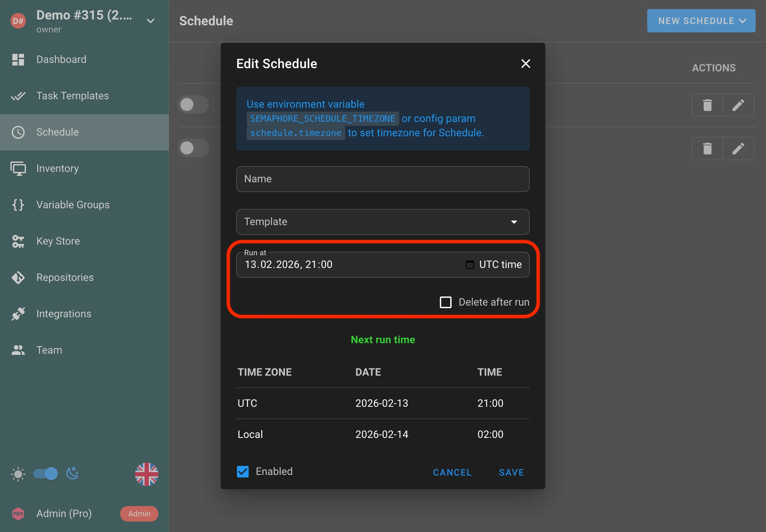Click pencil edit icon for second schedule
766x532 pixels.
coord(738,148)
